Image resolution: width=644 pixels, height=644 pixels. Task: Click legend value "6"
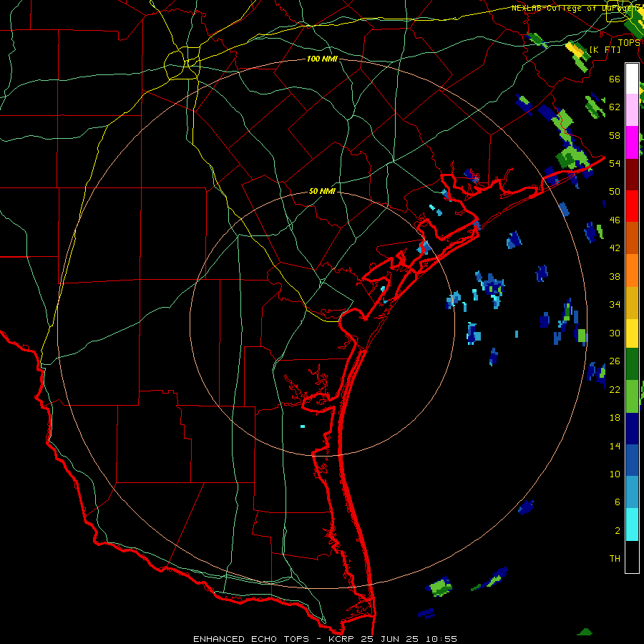point(618,502)
